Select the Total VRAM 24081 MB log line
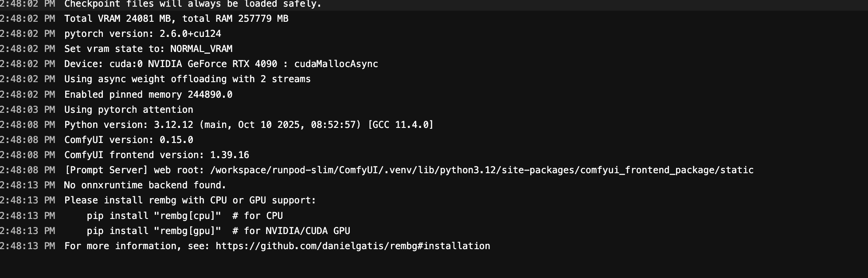The height and width of the screenshot is (278, 868). pyautogui.click(x=176, y=19)
